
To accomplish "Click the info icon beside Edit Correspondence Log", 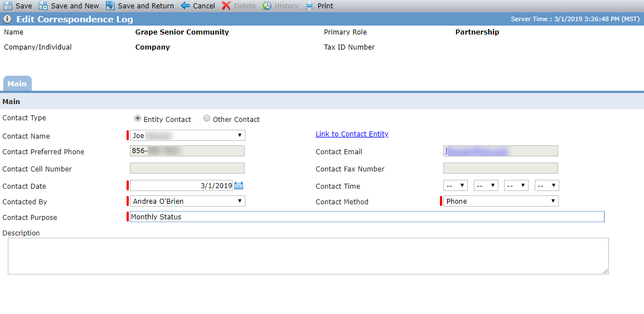I will tap(7, 19).
